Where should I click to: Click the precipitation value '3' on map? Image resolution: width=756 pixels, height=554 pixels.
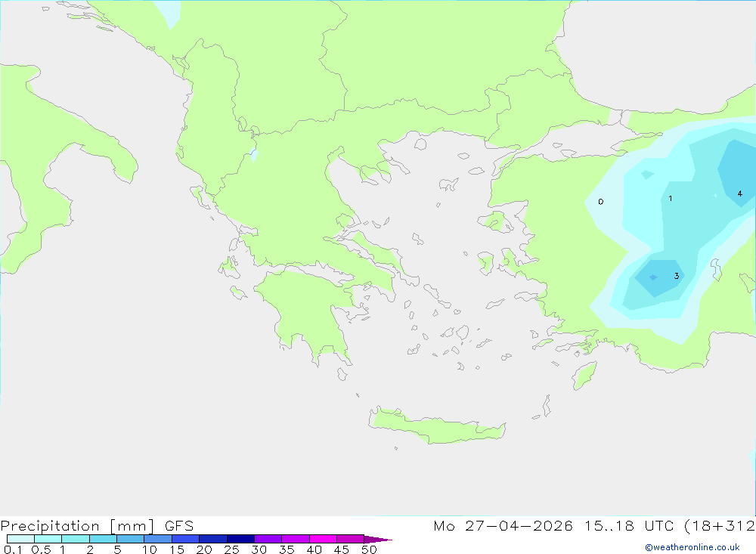(677, 276)
